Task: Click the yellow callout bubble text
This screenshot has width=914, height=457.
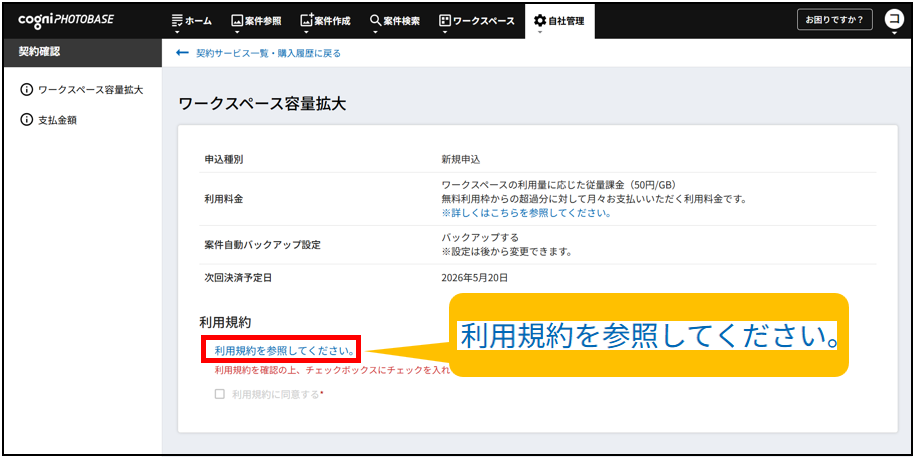Action: click(648, 336)
